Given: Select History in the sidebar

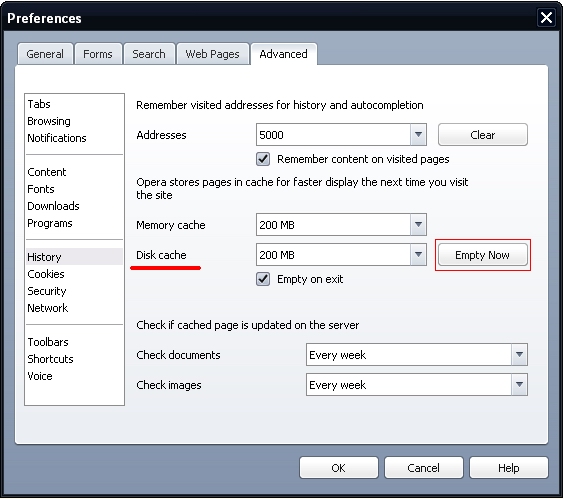Looking at the screenshot, I should [74, 257].
